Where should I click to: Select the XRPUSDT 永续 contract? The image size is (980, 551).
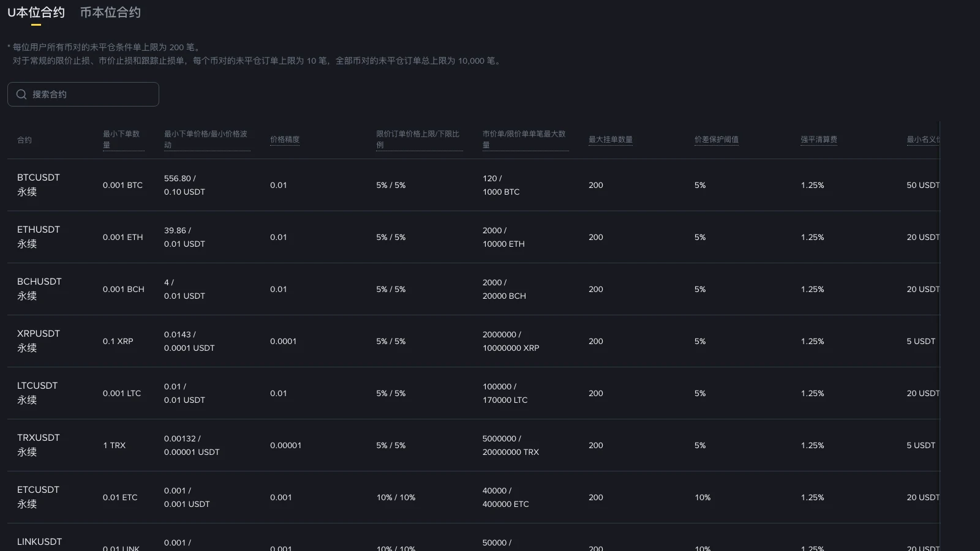click(473, 341)
